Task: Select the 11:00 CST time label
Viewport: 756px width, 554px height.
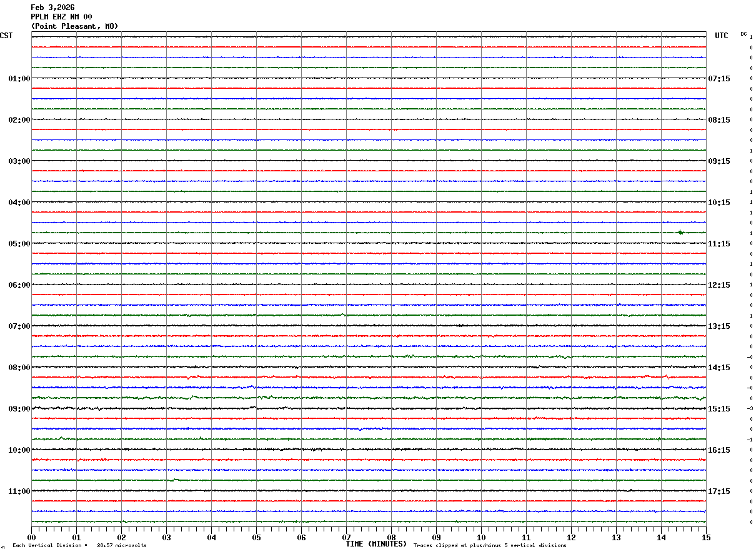Action: click(19, 491)
